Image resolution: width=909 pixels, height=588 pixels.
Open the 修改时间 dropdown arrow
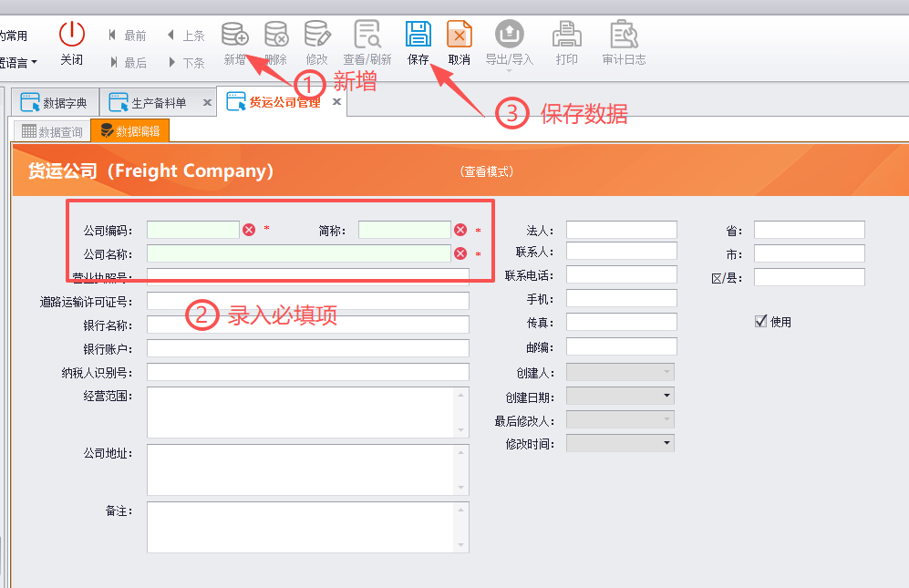(x=666, y=443)
